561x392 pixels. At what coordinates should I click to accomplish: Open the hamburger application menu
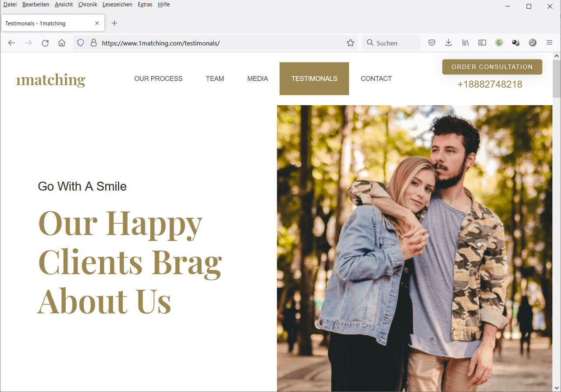549,43
